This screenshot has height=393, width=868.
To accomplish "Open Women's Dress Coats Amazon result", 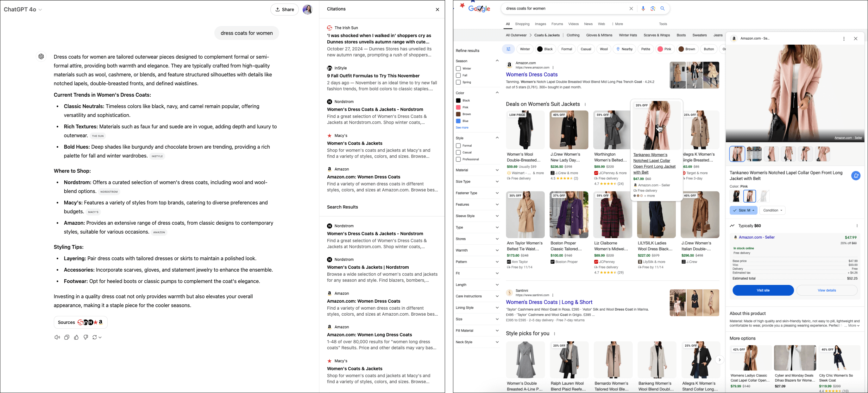I will [x=531, y=74].
